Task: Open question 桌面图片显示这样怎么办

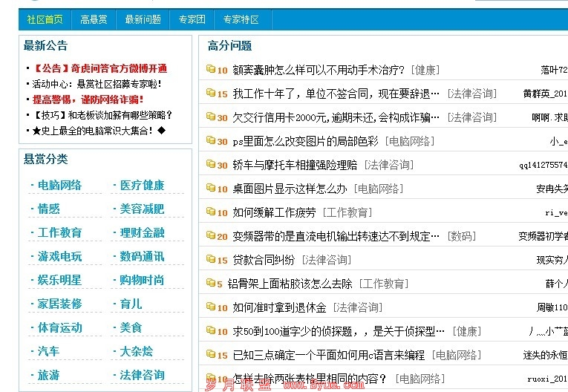Action: tap(290, 189)
